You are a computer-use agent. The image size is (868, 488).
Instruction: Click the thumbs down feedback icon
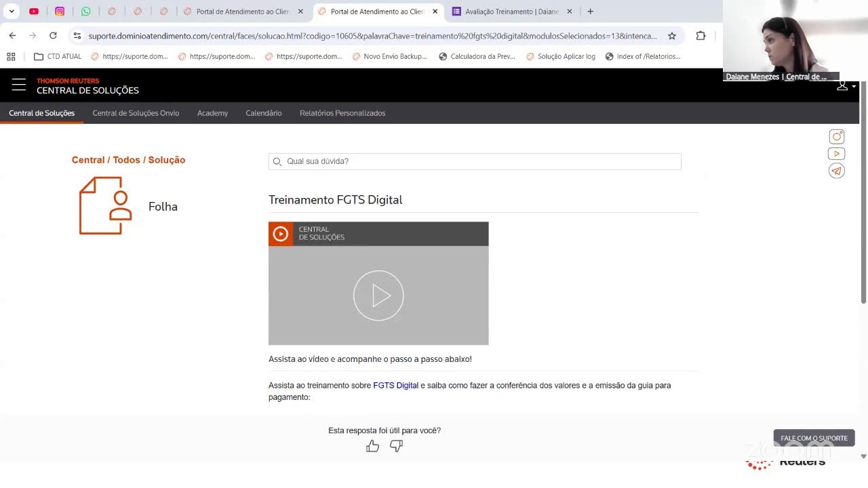pyautogui.click(x=396, y=446)
